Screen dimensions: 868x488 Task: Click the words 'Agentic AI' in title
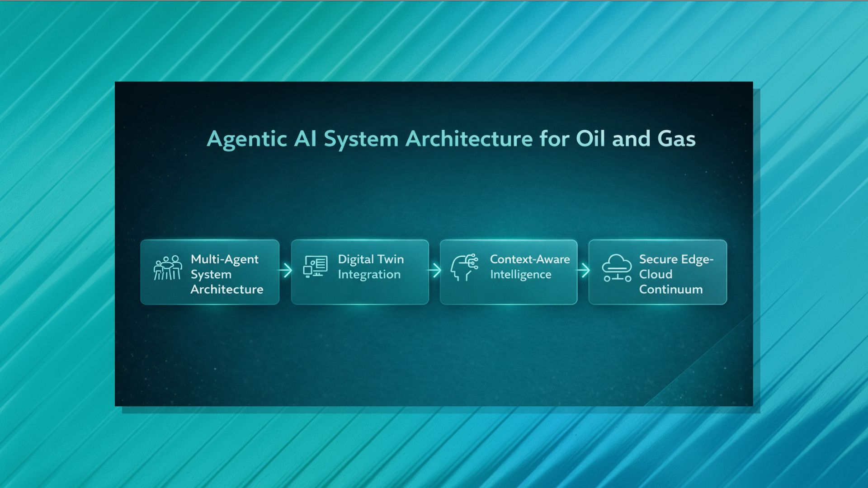pos(261,139)
